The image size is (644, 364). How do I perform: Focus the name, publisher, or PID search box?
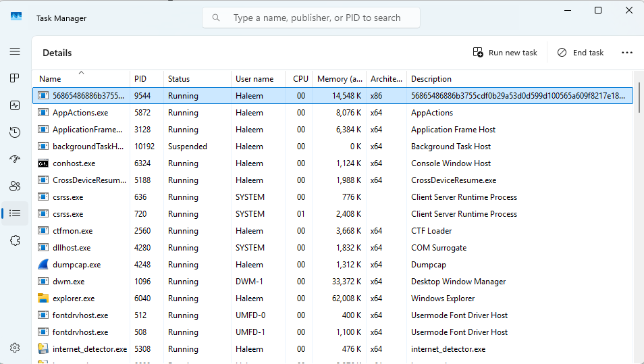pyautogui.click(x=311, y=18)
